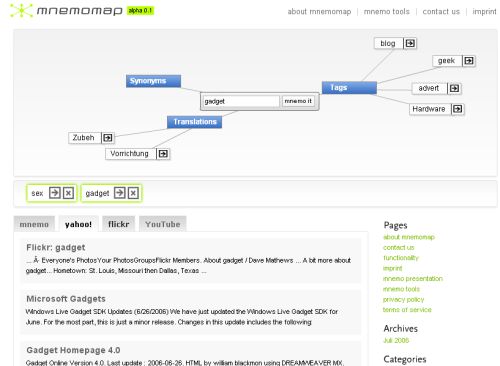
Task: Click the arrow icon next to Hardware tag
Action: coord(458,109)
